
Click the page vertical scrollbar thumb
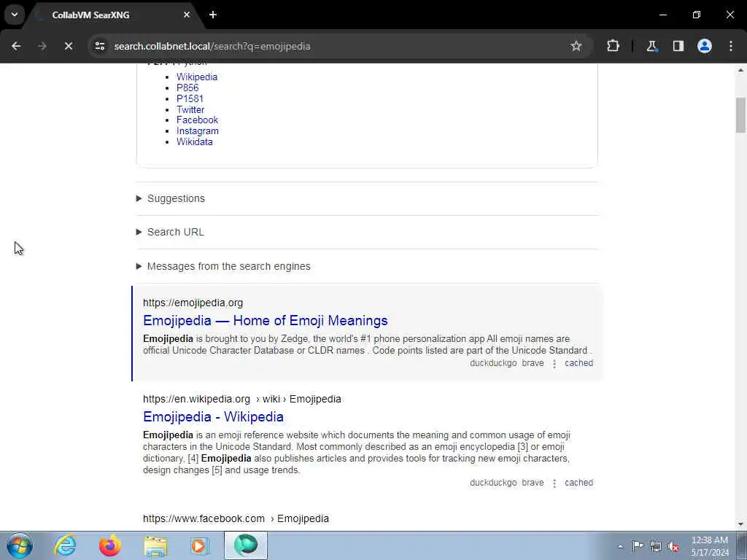[741, 114]
